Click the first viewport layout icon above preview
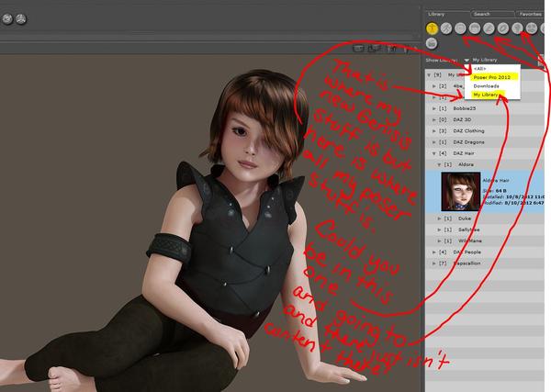 pyautogui.click(x=358, y=48)
